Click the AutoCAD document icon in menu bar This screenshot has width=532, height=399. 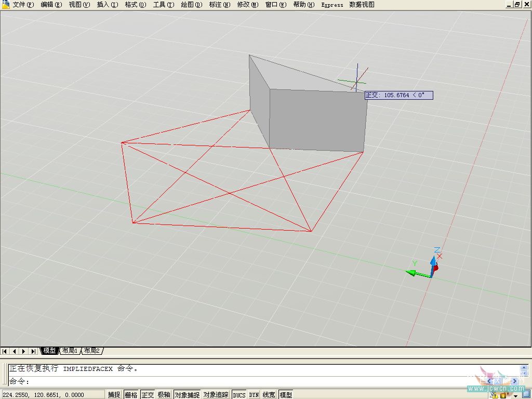[x=5, y=5]
